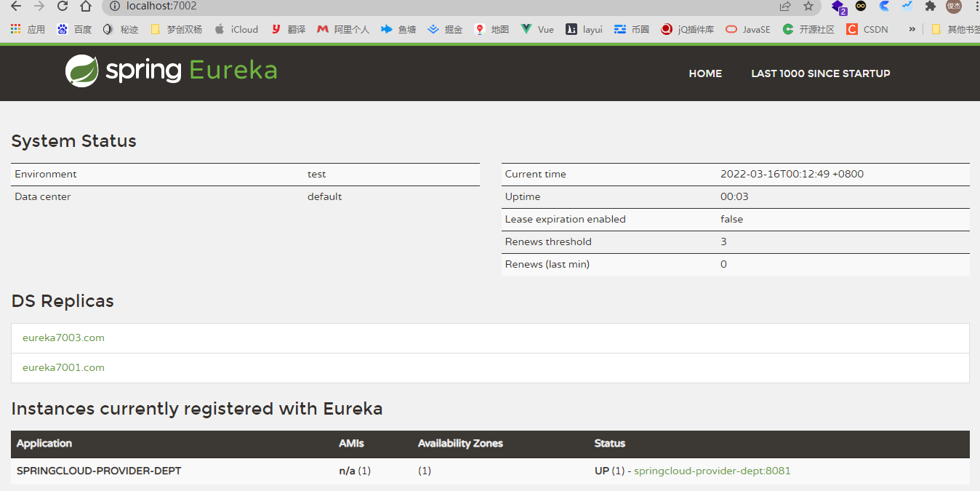
Task: Open the 地图 bookmark
Action: (492, 30)
